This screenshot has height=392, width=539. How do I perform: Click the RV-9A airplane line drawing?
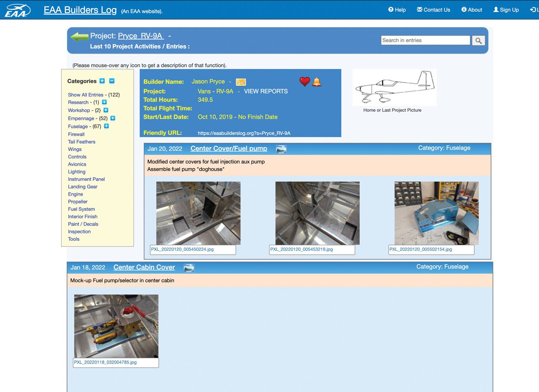coord(395,87)
